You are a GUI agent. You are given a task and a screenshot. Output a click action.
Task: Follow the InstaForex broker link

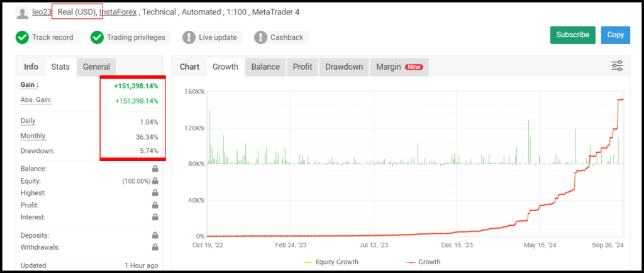coord(118,12)
